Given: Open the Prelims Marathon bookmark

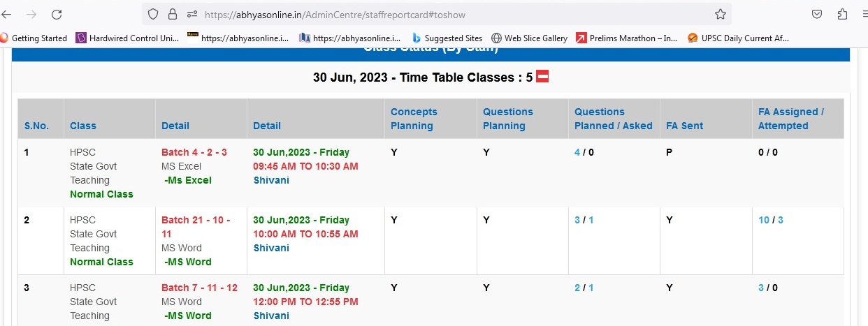Looking at the screenshot, I should pyautogui.click(x=626, y=38).
